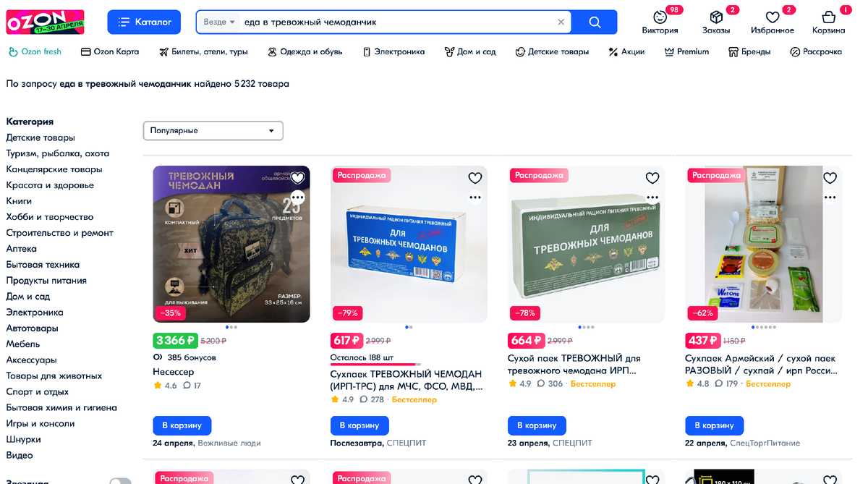
Task: Add Несессер backpack to favorites
Action: 297,178
